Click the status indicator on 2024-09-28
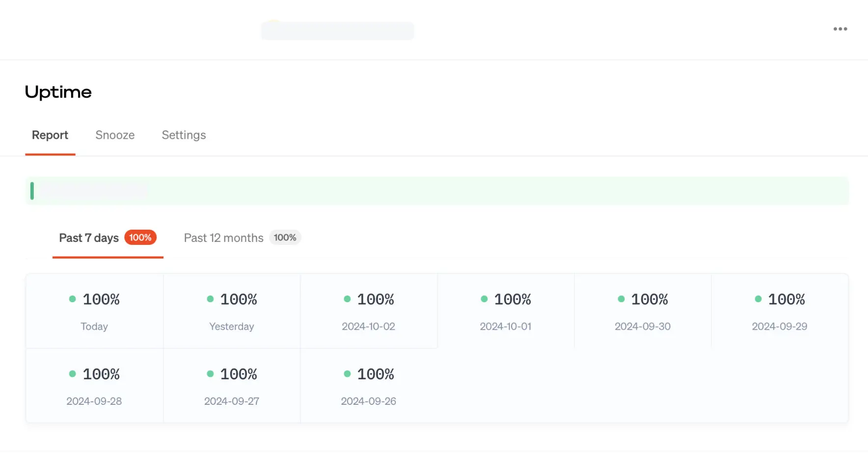Image resolution: width=868 pixels, height=473 pixels. click(73, 373)
